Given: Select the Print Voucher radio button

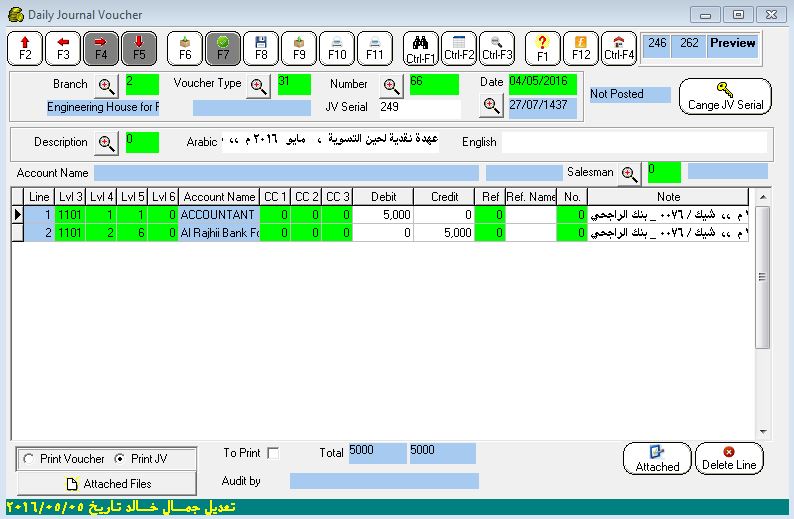Looking at the screenshot, I should (29, 459).
